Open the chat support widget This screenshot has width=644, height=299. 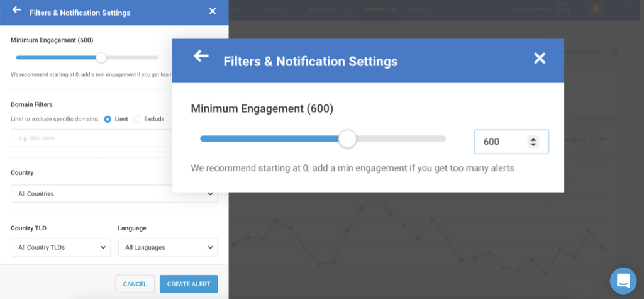tap(623, 281)
